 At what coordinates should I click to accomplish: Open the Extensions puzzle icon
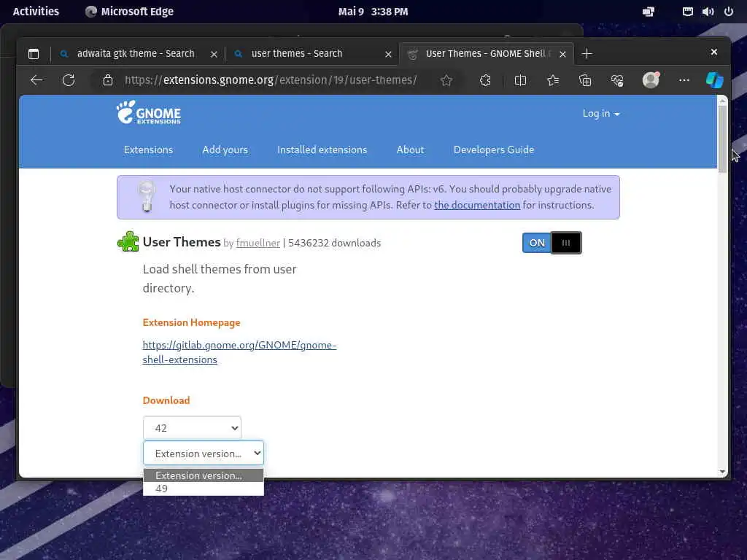485,80
